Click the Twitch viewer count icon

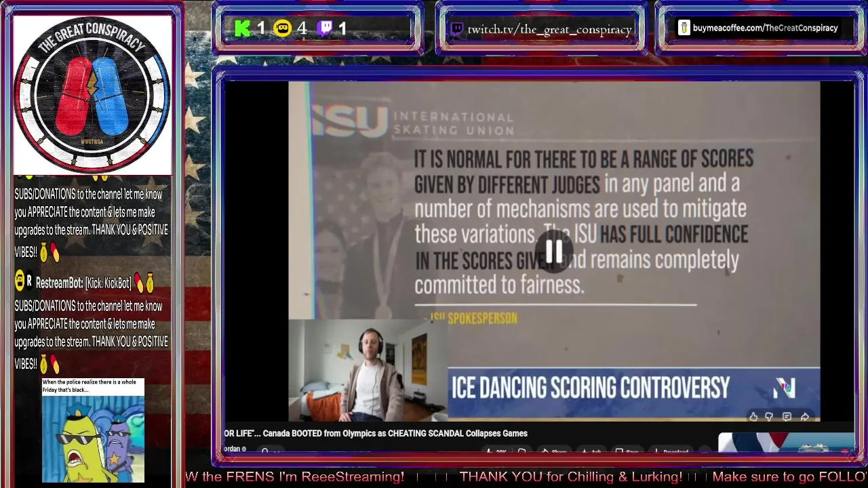tap(325, 28)
